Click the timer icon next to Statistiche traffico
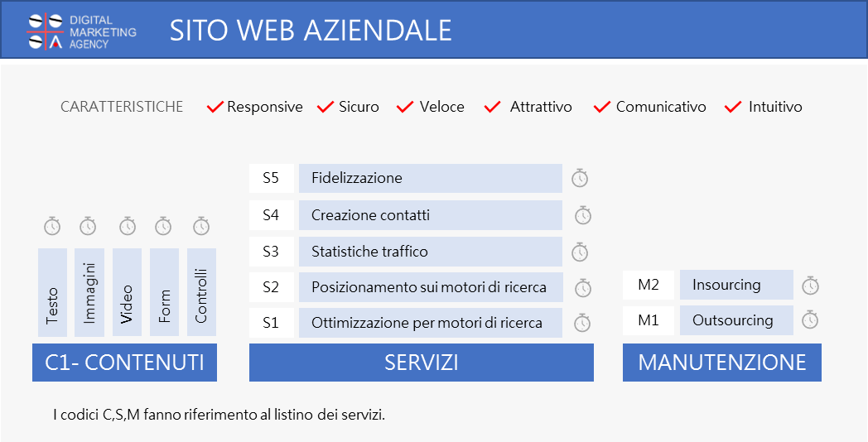Image resolution: width=868 pixels, height=442 pixels. click(580, 252)
